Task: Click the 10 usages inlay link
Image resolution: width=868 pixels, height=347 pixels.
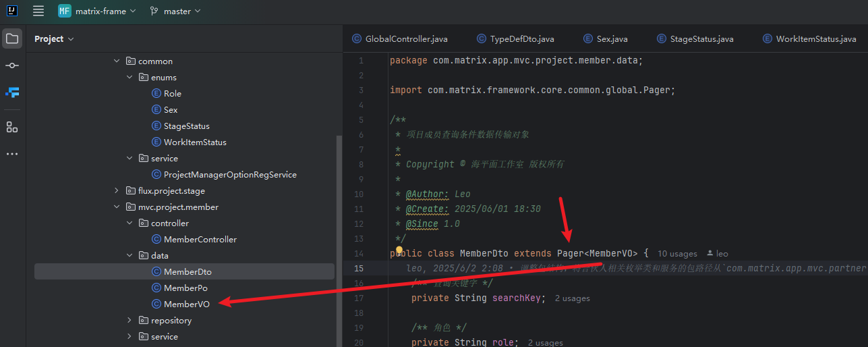Action: click(x=677, y=254)
